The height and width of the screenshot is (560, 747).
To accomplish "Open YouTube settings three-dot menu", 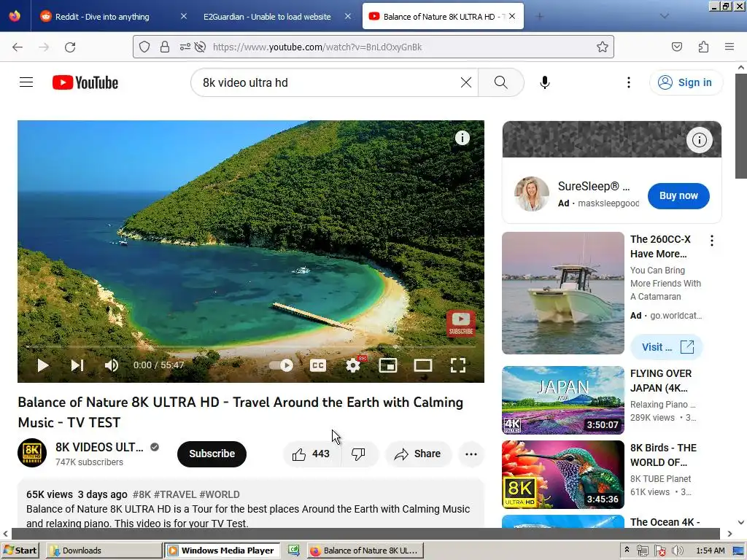I will (628, 82).
